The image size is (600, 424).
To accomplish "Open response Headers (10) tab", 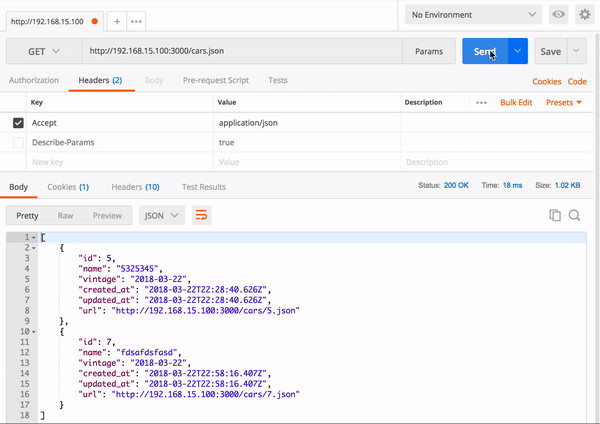I will coord(135,187).
